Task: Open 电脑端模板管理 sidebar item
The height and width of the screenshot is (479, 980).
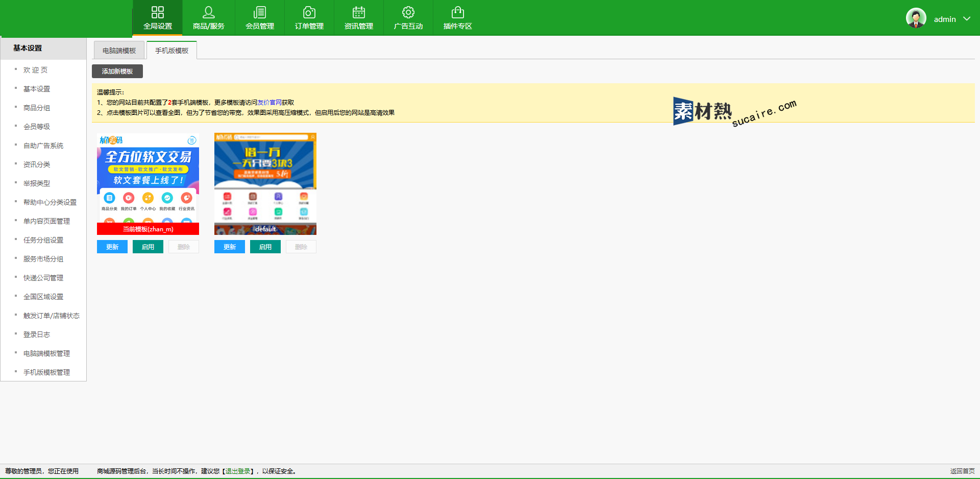Action: [x=46, y=353]
